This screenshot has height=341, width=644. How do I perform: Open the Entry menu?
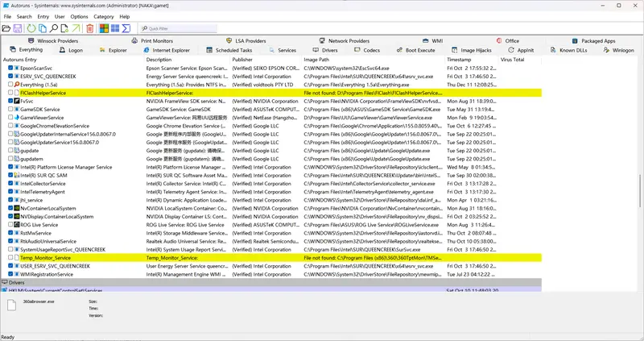click(43, 16)
